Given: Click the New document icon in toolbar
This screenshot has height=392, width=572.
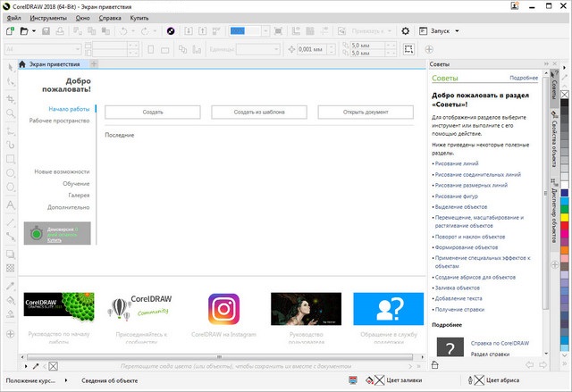Looking at the screenshot, I should point(10,30).
